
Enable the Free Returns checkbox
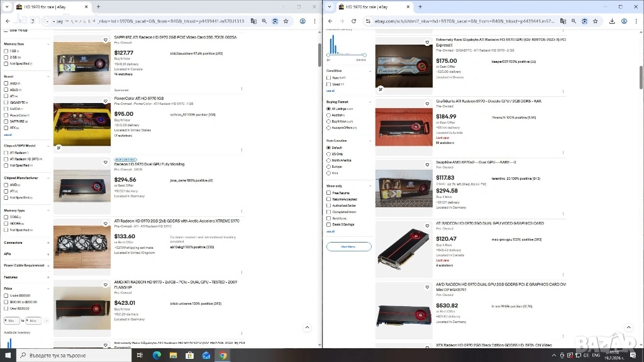pos(328,193)
